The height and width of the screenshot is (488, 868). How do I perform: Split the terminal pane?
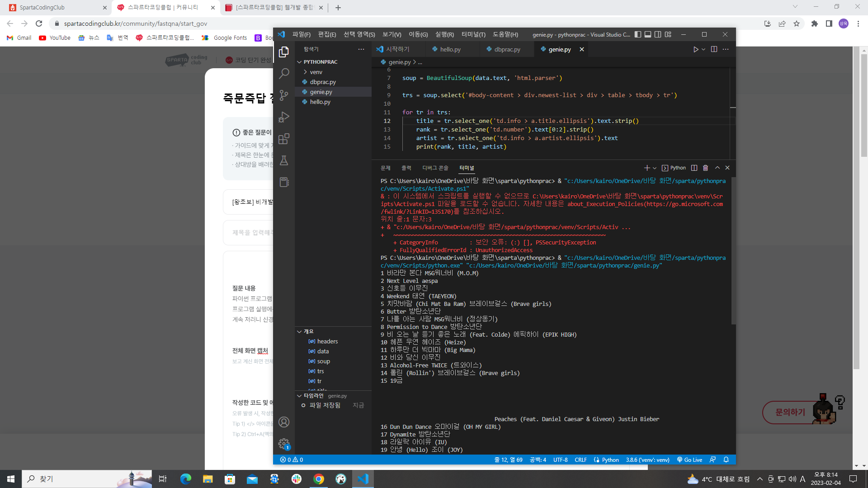[694, 168]
